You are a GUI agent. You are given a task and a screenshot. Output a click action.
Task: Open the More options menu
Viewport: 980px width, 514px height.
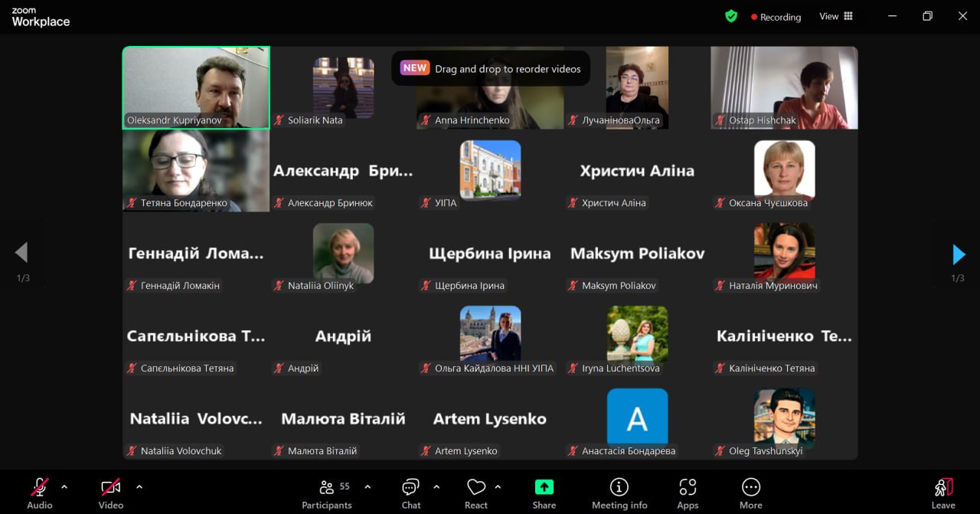coord(751,493)
